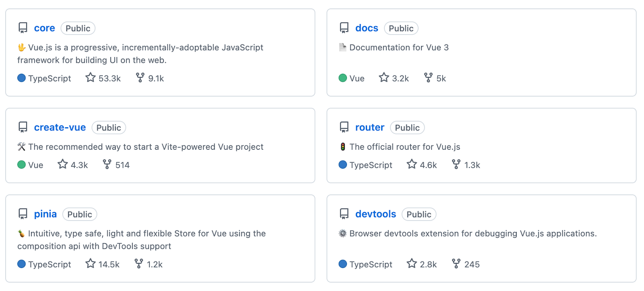This screenshot has width=644, height=291.
Task: Open the core repository link
Action: click(x=44, y=28)
